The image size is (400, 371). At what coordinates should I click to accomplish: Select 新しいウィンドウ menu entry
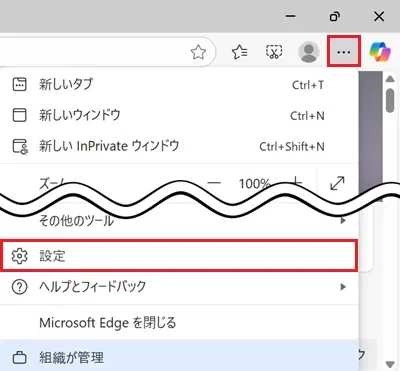coord(179,115)
